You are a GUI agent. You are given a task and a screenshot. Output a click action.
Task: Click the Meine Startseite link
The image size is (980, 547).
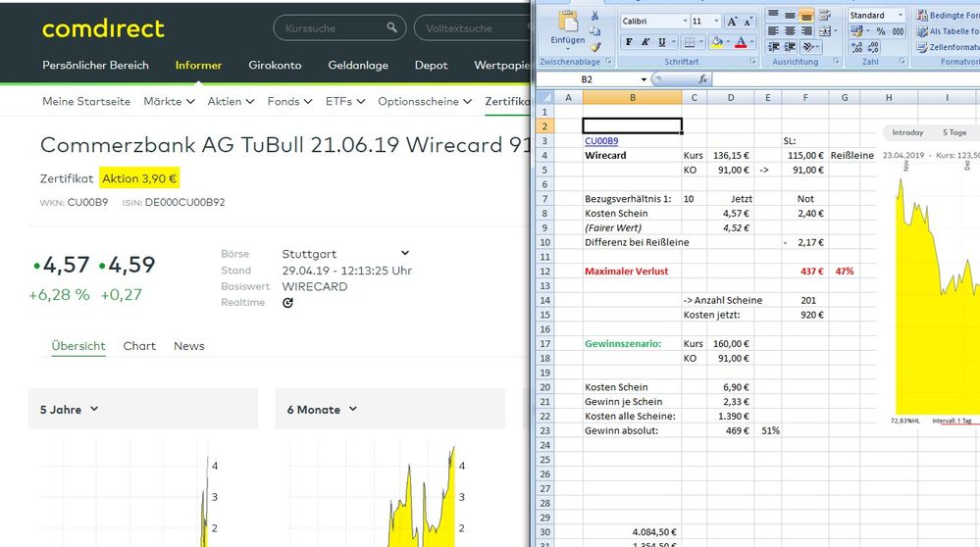tap(86, 101)
